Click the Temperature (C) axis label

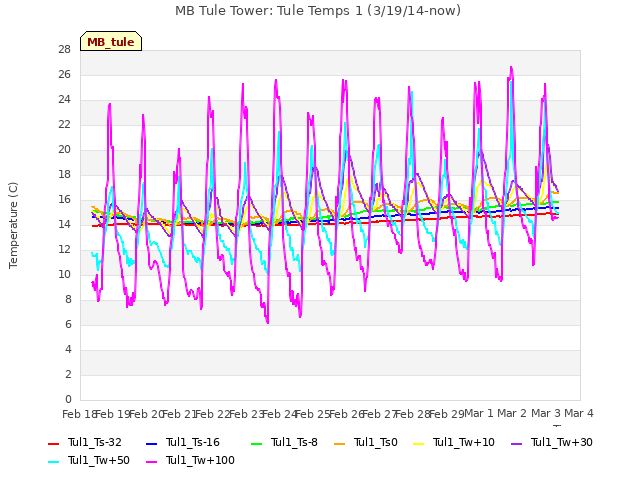click(x=13, y=225)
